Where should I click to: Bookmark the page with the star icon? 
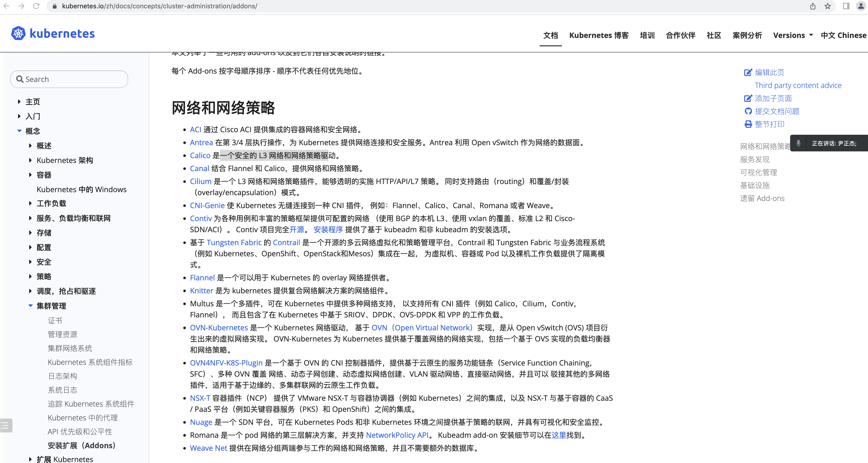point(827,6)
